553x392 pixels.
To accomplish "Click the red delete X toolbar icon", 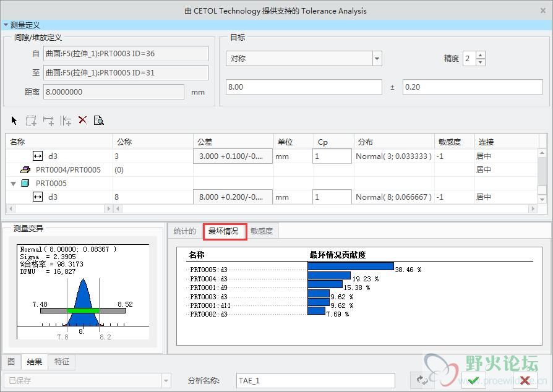I will coord(82,120).
